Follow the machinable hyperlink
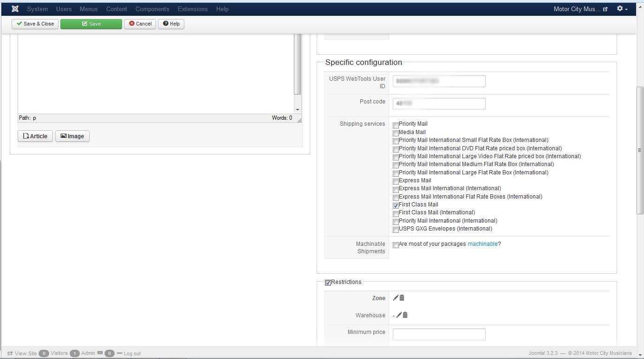Screen dimensions: 644x359 pyautogui.click(x=482, y=244)
